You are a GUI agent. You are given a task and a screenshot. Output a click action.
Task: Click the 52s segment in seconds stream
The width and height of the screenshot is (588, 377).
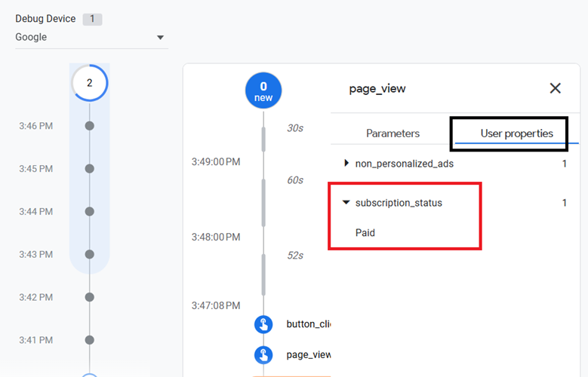tap(263, 274)
